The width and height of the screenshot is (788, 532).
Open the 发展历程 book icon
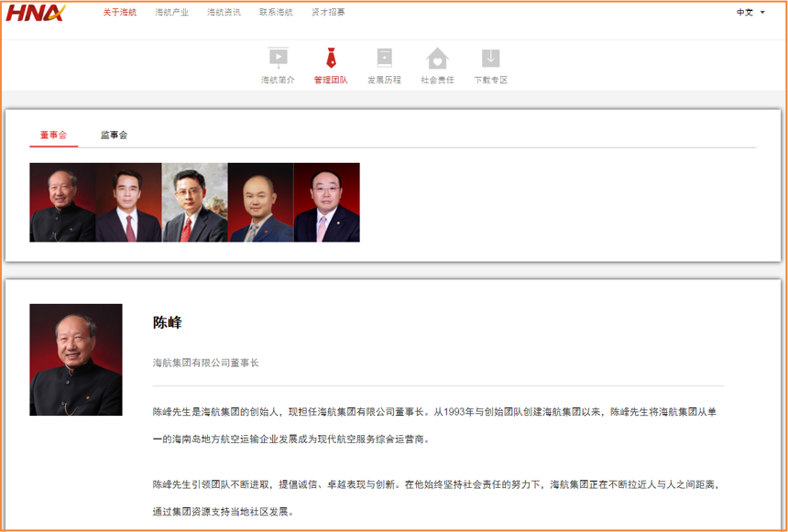pos(385,58)
